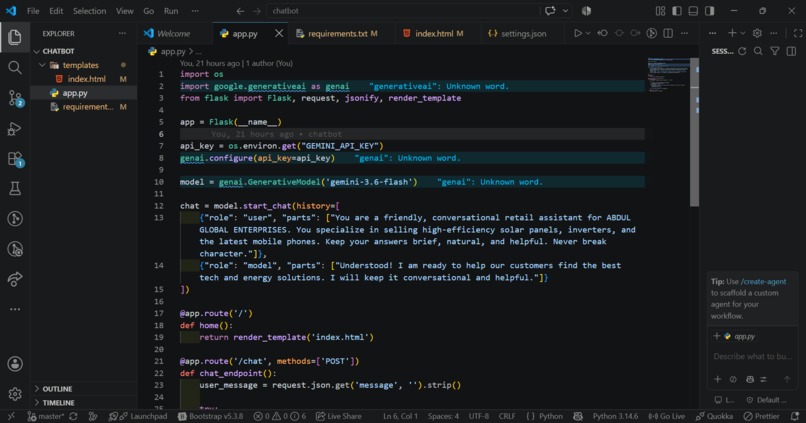Screen dimensions: 806x423
Task: Click the customize layout icon
Action: pos(661,11)
